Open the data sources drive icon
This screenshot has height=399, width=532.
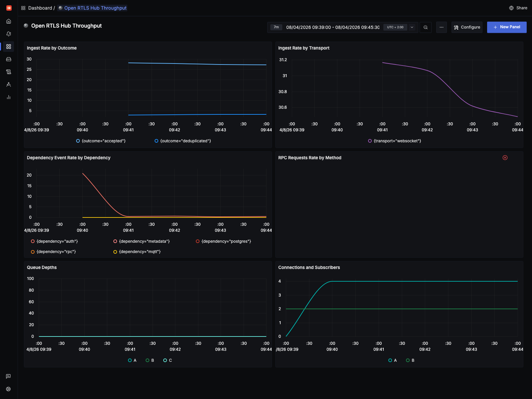(x=8, y=59)
